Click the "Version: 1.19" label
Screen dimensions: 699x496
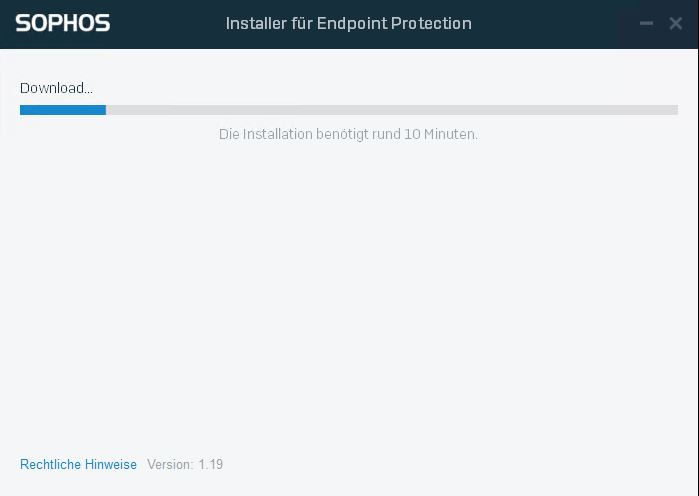coord(185,464)
